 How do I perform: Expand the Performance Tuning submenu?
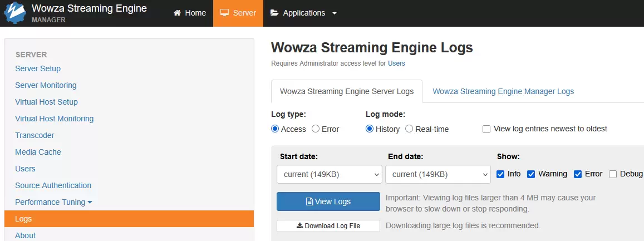54,202
